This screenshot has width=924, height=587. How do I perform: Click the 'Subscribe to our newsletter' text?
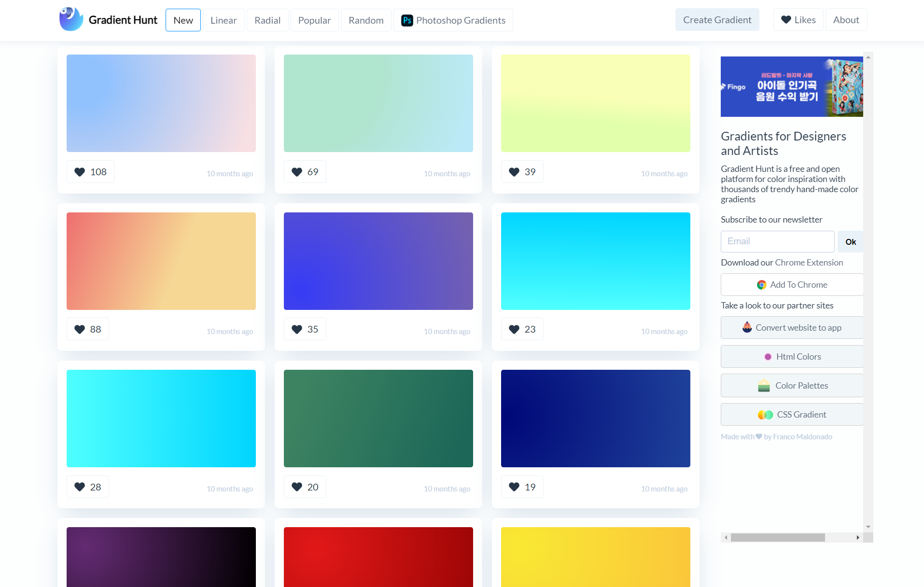coord(771,220)
